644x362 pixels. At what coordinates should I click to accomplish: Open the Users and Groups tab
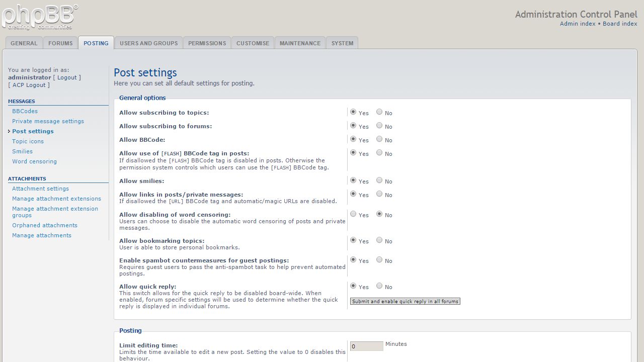148,43
